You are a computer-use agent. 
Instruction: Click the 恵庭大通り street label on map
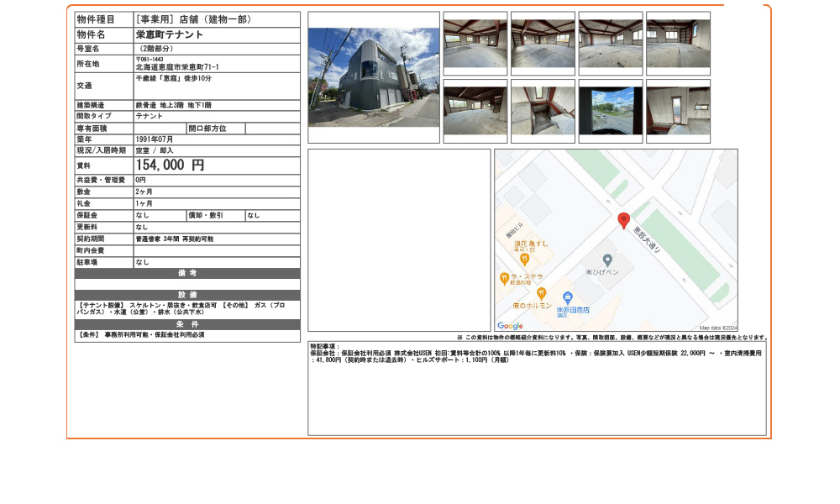(647, 238)
